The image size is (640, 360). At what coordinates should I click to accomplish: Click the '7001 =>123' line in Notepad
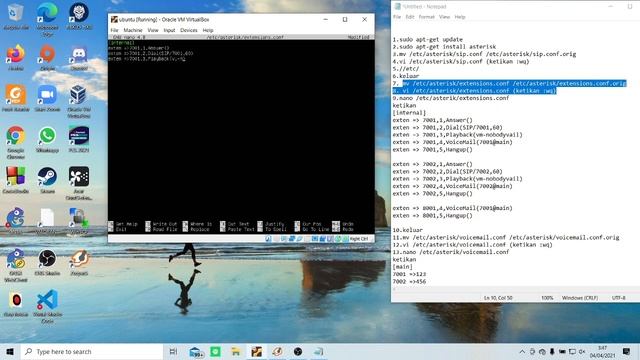409,274
